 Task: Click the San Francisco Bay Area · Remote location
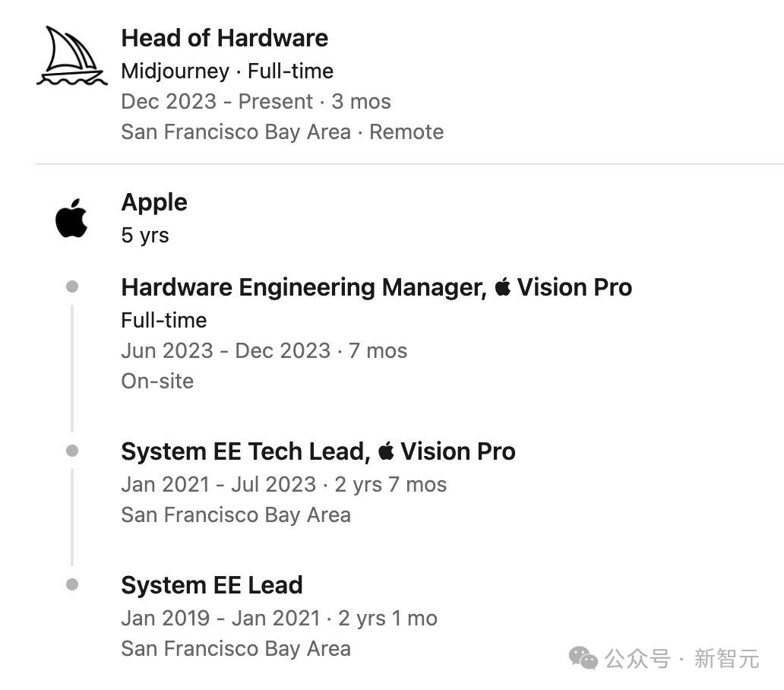(282, 132)
